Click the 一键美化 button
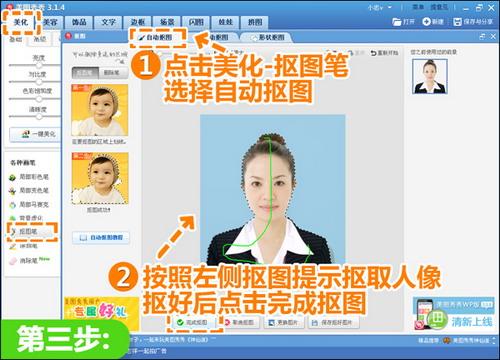This screenshot has width=500, height=360. [x=35, y=134]
